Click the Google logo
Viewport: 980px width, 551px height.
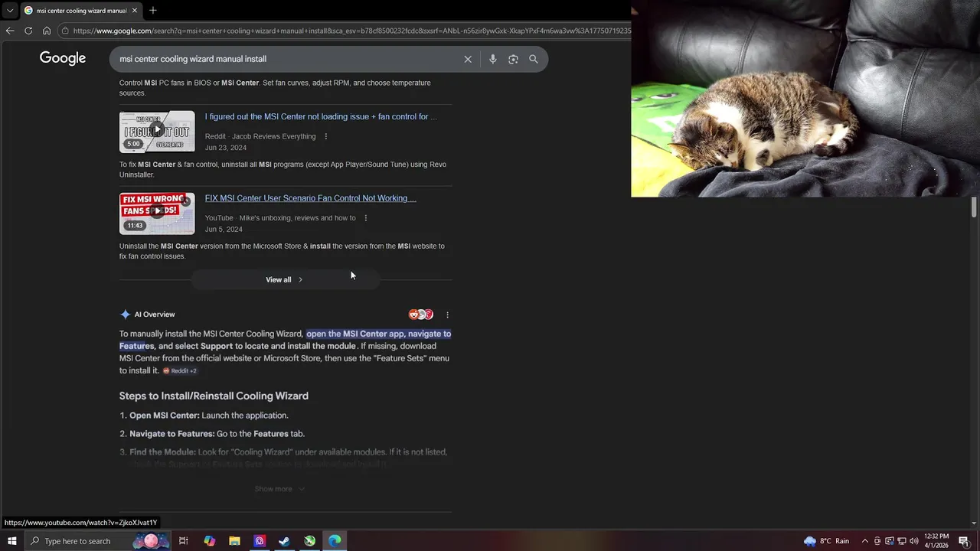tap(63, 58)
